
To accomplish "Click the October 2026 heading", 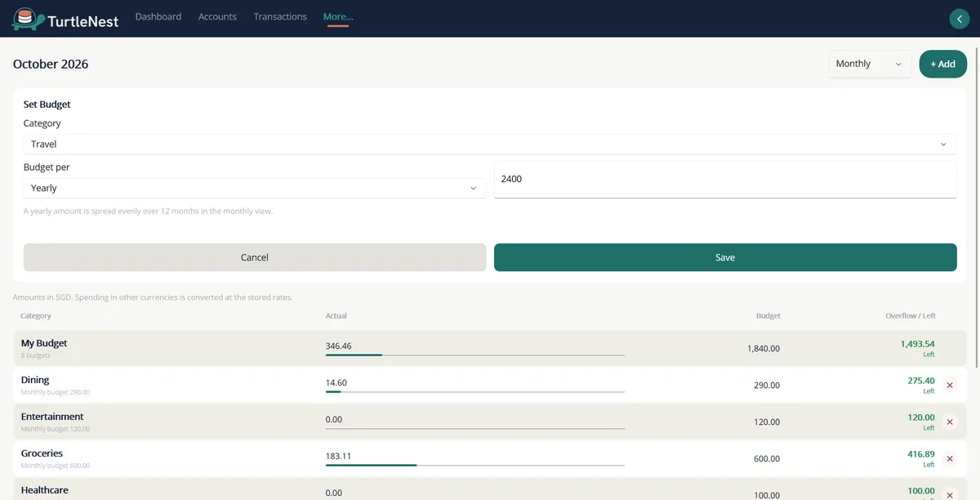I will click(x=51, y=64).
